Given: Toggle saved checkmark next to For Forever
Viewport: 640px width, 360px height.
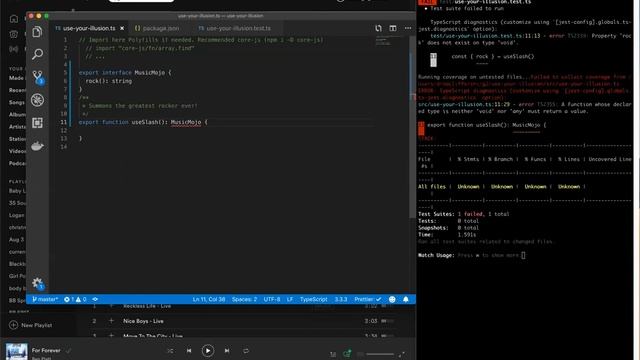Looking at the screenshot, I should pyautogui.click(x=68, y=350).
